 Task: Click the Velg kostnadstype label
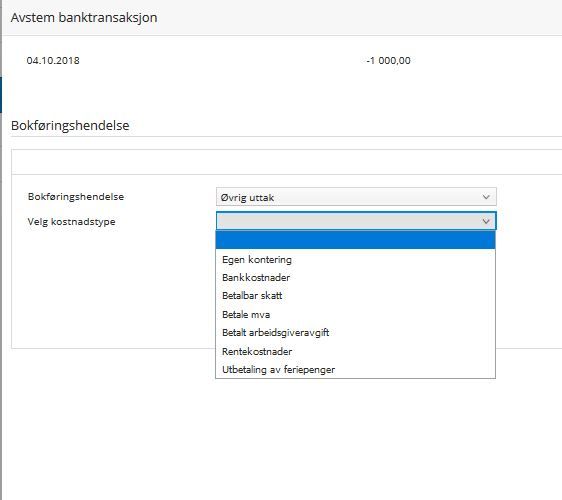coord(72,222)
